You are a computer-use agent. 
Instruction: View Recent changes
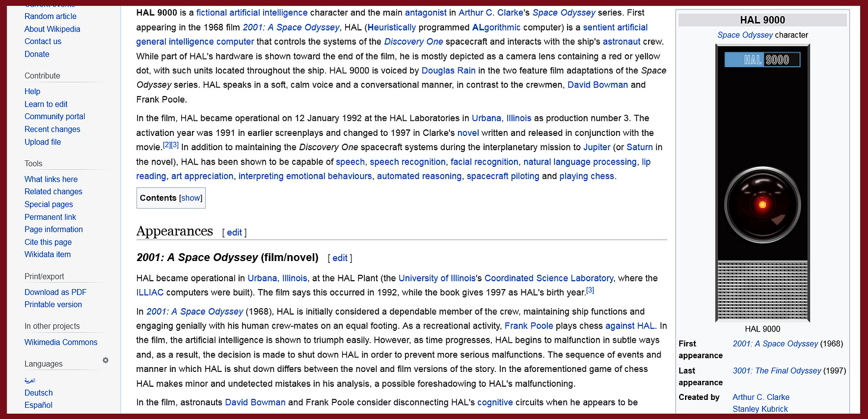pyautogui.click(x=52, y=129)
